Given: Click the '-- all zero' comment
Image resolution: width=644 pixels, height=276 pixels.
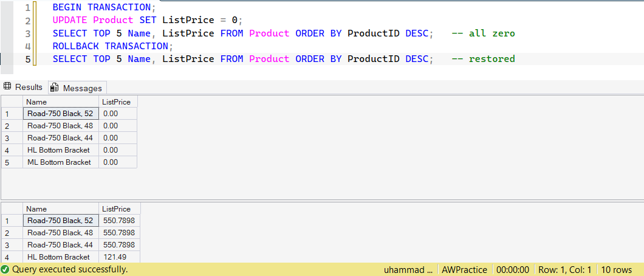Looking at the screenshot, I should 483,33.
